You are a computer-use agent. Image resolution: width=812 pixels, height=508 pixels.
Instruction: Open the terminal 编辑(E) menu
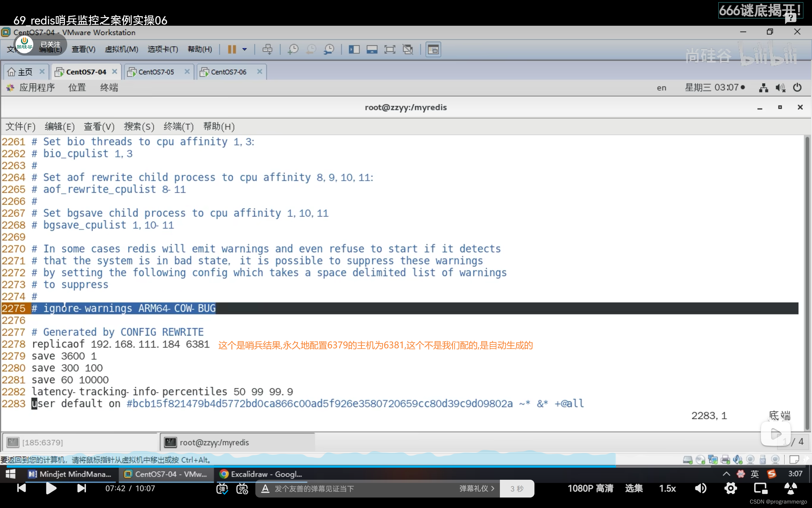point(60,127)
